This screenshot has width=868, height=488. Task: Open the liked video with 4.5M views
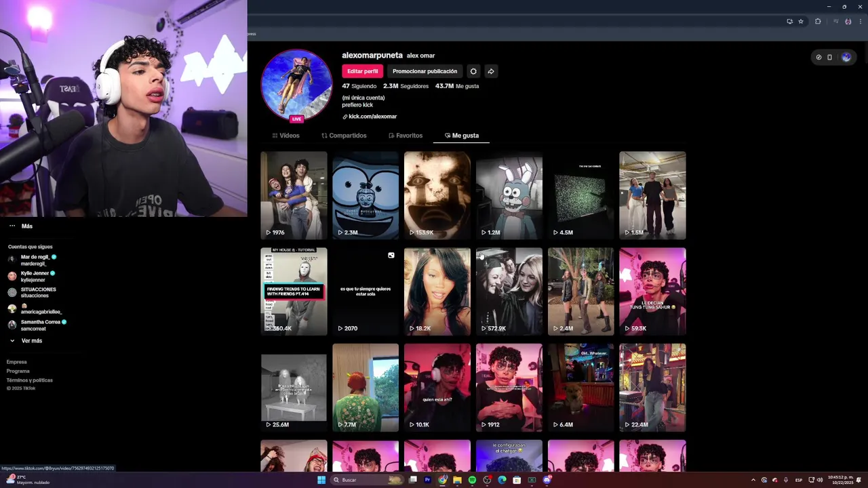[x=581, y=195]
